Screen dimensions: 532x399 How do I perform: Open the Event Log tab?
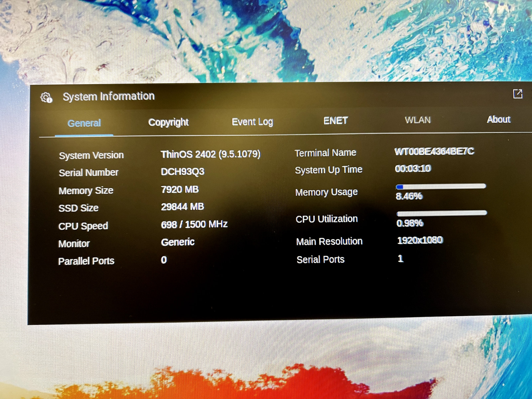click(x=252, y=122)
